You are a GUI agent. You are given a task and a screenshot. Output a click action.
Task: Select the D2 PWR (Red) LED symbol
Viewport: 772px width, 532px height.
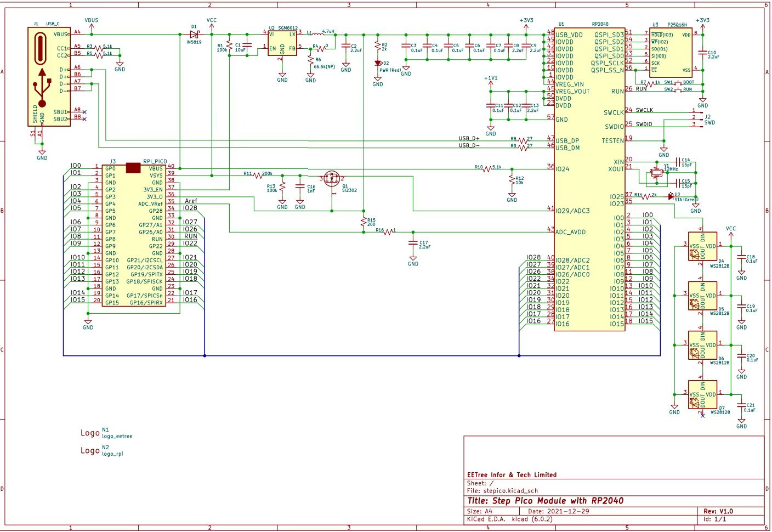tap(378, 63)
